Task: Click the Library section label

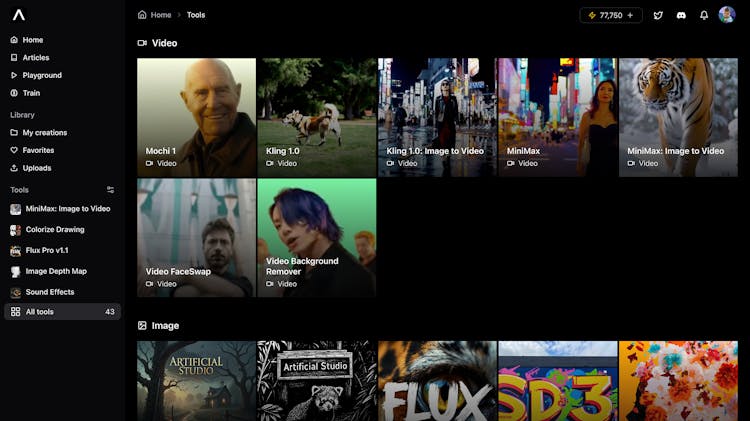Action: [x=22, y=115]
